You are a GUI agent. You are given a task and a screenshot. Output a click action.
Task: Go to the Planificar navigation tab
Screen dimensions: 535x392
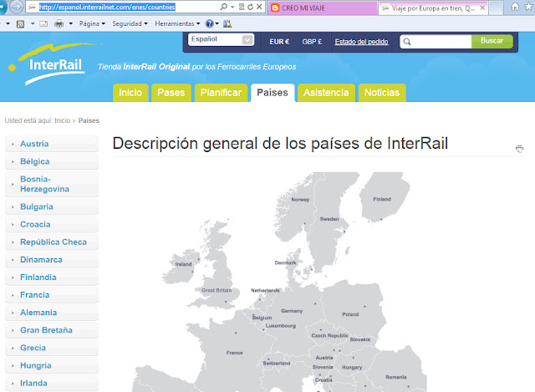click(221, 93)
